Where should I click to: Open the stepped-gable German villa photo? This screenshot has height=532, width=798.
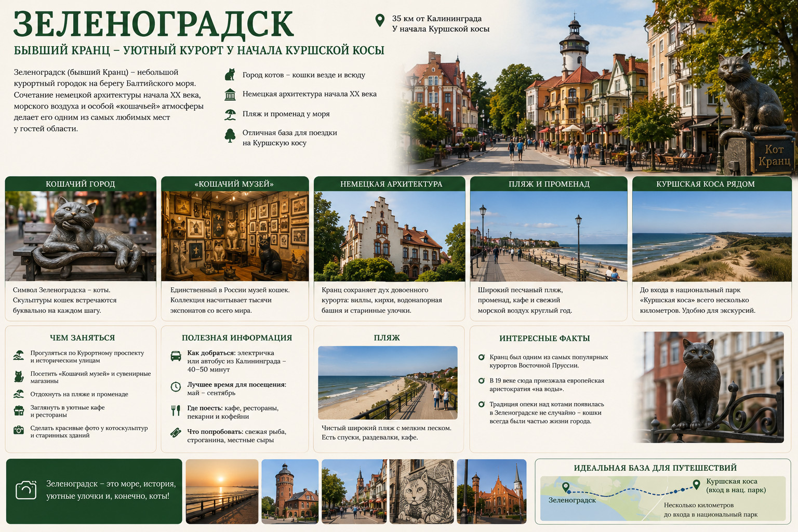[390, 236]
